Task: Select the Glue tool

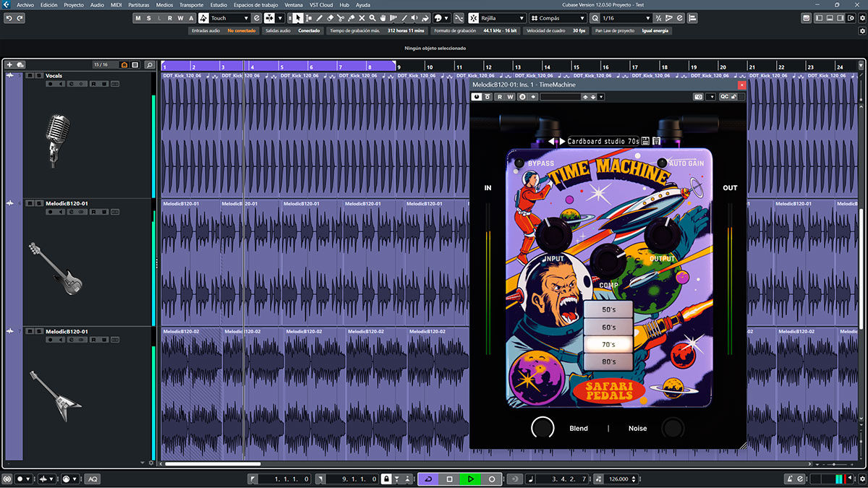Action: coord(352,18)
